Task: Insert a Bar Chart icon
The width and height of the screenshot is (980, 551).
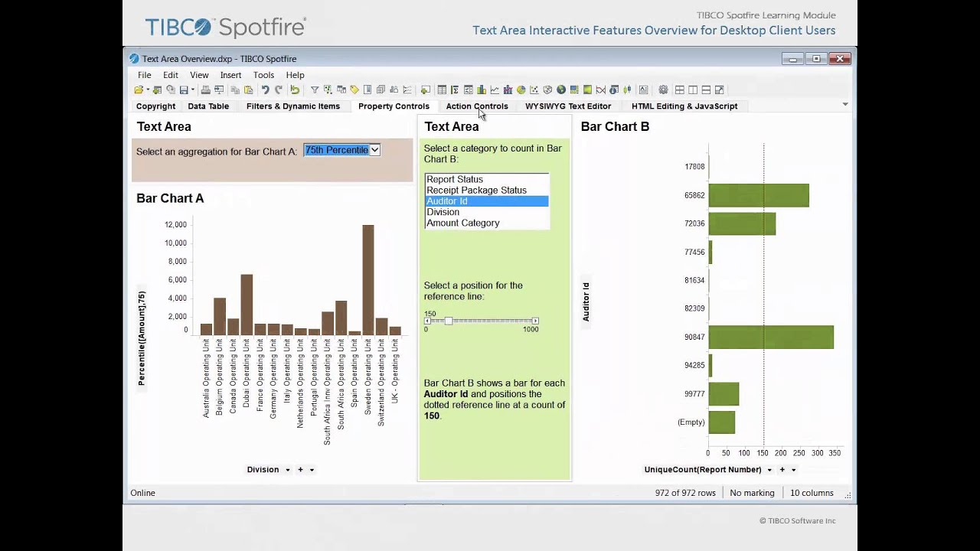Action: (x=482, y=90)
